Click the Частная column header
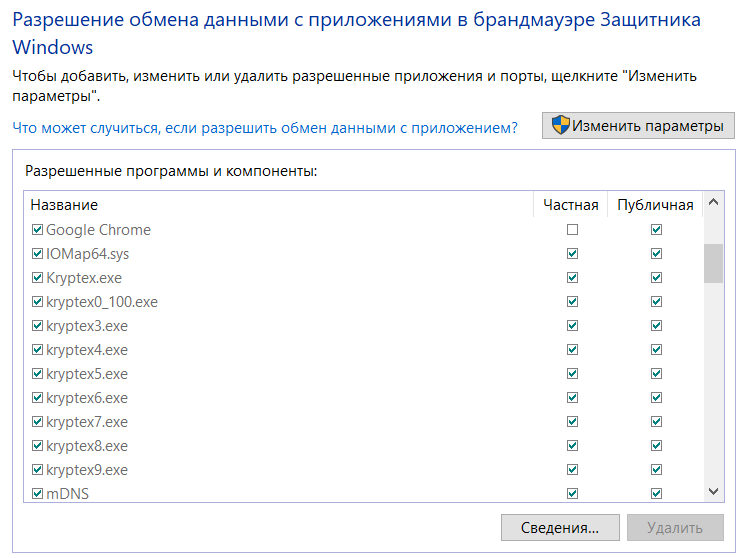This screenshot has width=747, height=558. click(570, 204)
